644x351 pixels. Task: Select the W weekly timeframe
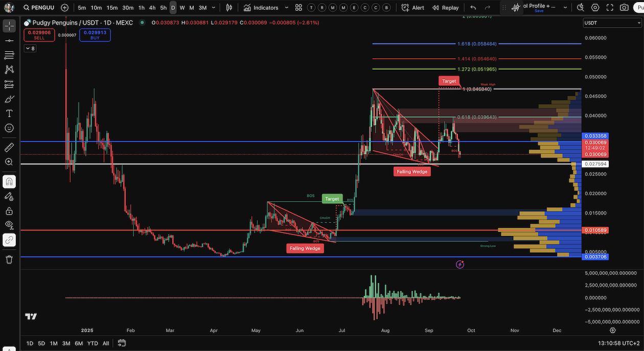tap(182, 8)
